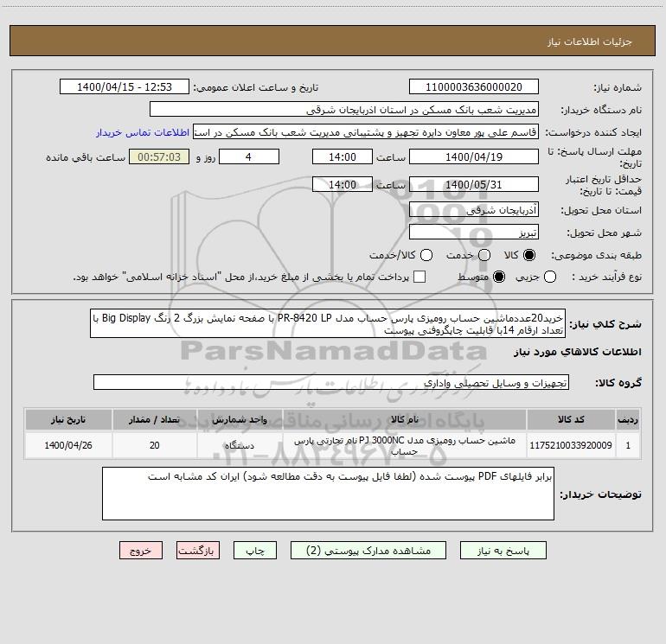The width and height of the screenshot is (666, 644).
Task: Click the need date cell 1400/04/26
Action: click(x=68, y=445)
